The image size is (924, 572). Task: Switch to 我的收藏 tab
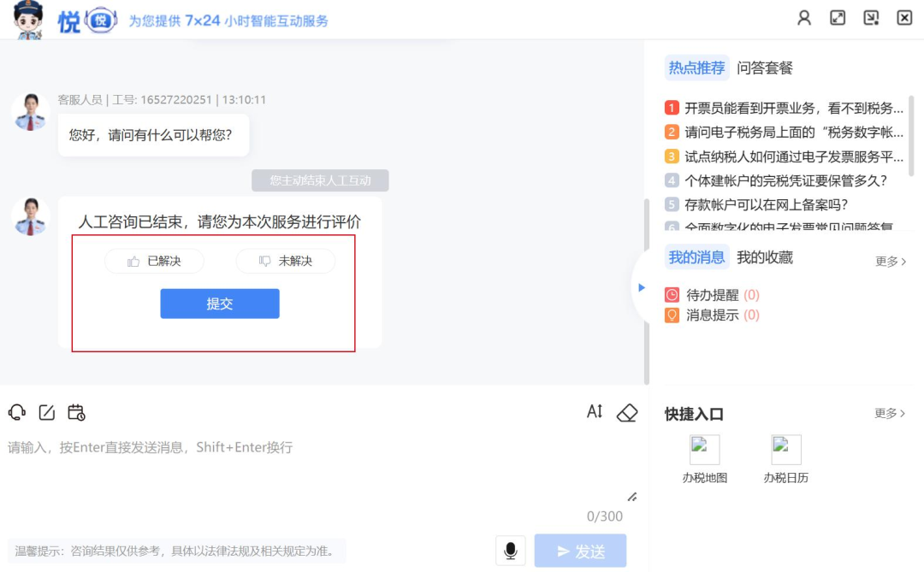coord(765,257)
